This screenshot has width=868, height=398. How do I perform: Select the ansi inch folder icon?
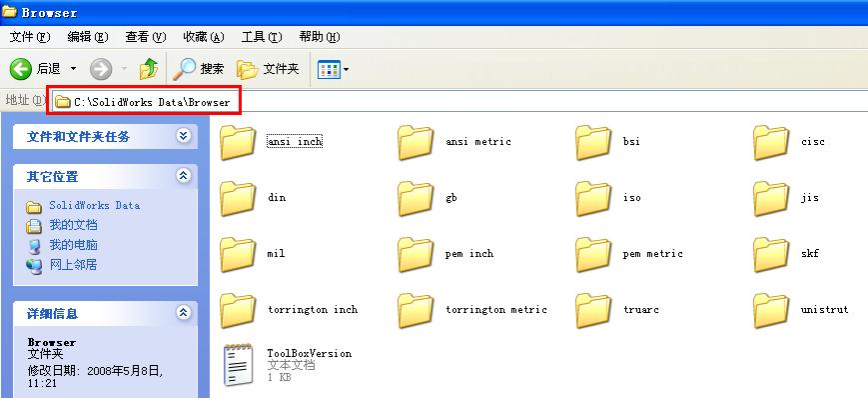238,142
